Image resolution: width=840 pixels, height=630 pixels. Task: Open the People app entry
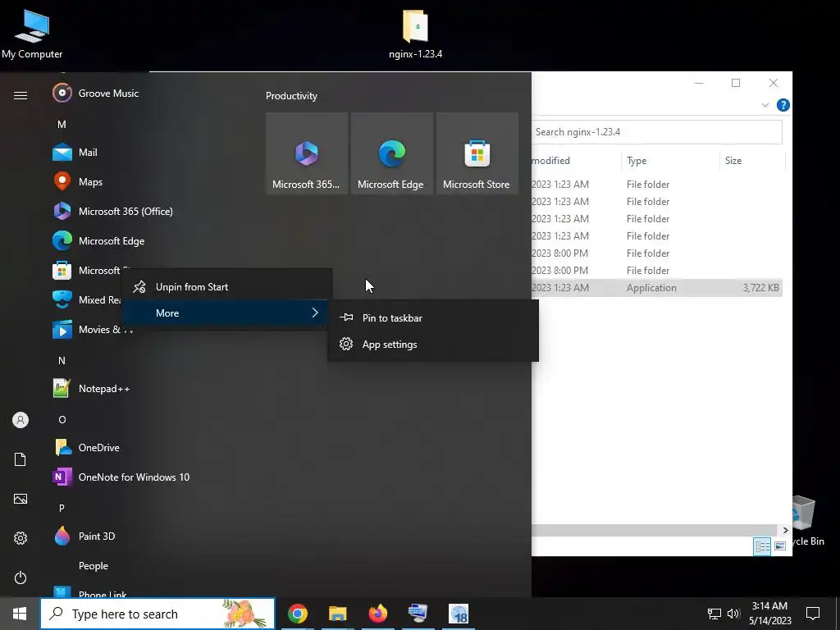tap(94, 566)
